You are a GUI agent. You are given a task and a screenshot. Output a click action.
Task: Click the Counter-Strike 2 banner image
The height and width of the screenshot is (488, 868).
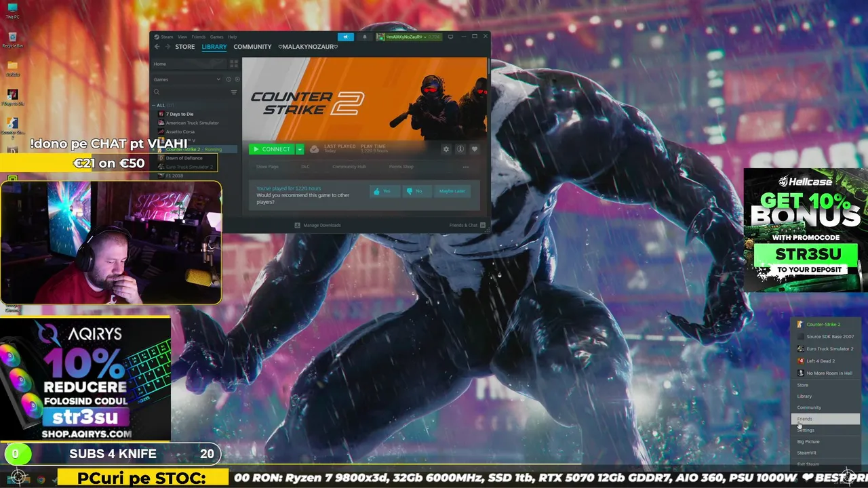tap(364, 99)
